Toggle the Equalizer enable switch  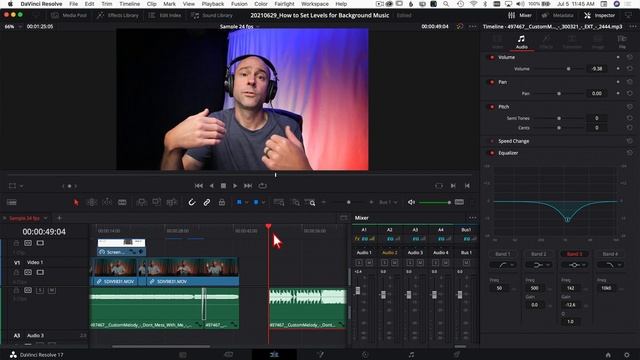pos(491,153)
